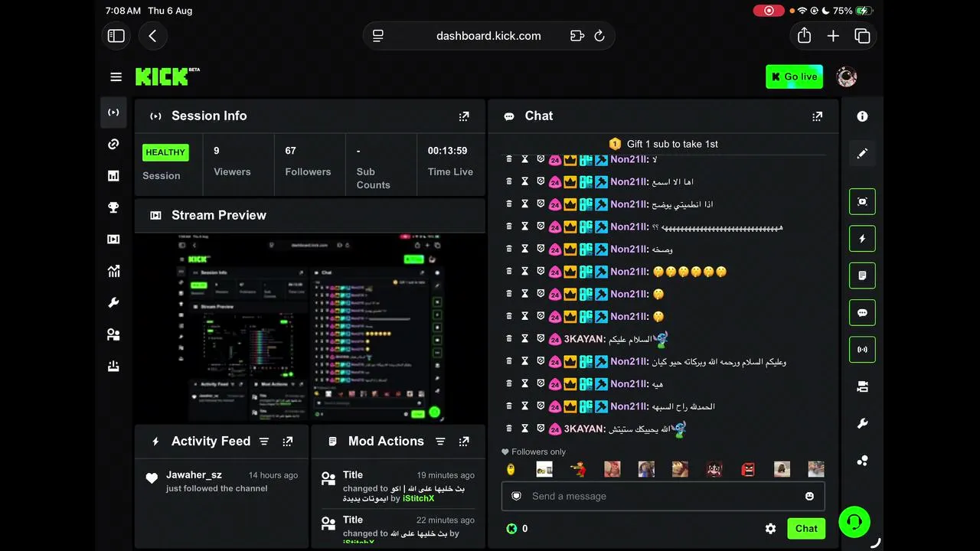Reload the dashboard.kick.com page
980x551 pixels.
click(599, 36)
